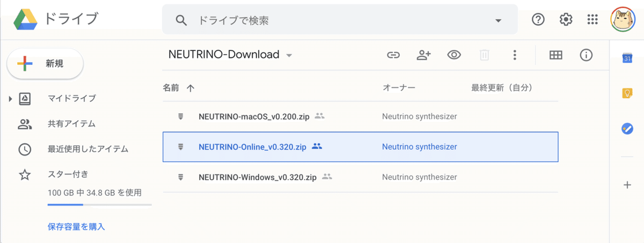This screenshot has width=644, height=243.
Task: Click the storage usage progress bar
Action: click(x=99, y=205)
